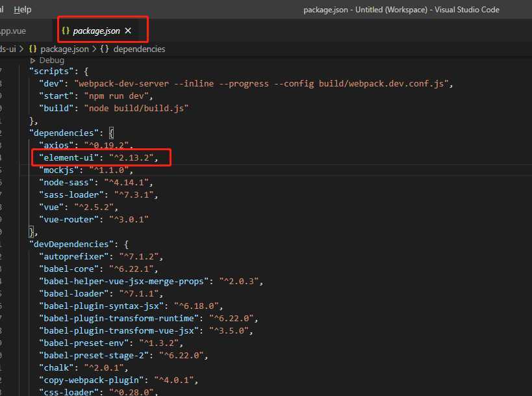Click the "sass-loader" dependency name
Image resolution: width=532 pixels, height=396 pixels.
click(x=71, y=194)
